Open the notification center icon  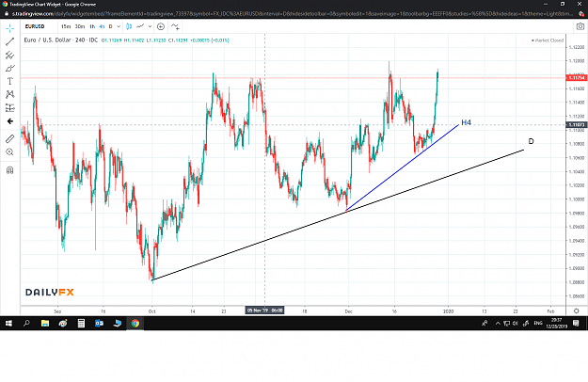[x=577, y=323]
